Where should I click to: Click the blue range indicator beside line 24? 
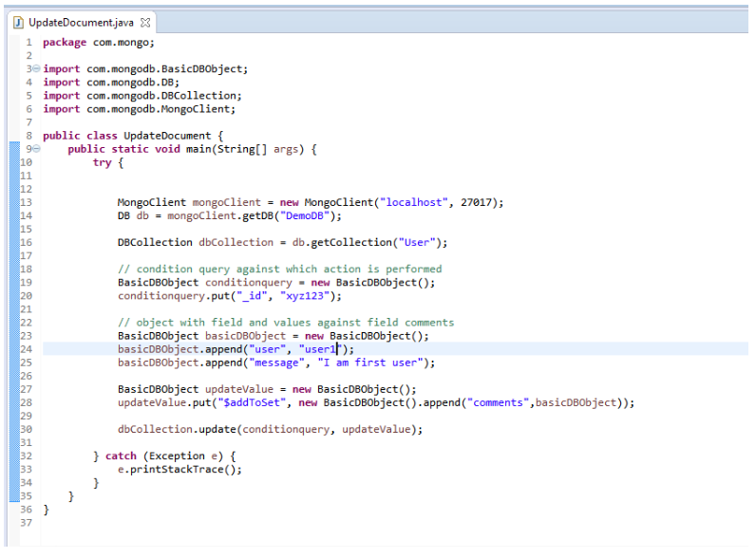pyautogui.click(x=12, y=349)
